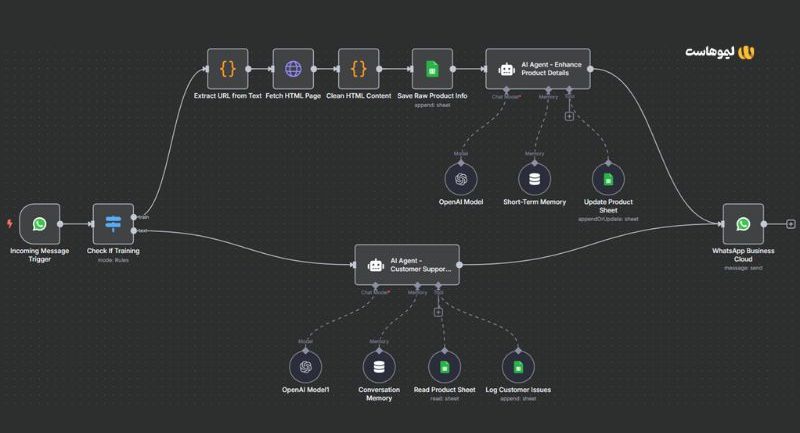Select the Read Product Sheet node
Screen dimensions: 800x433
442,366
